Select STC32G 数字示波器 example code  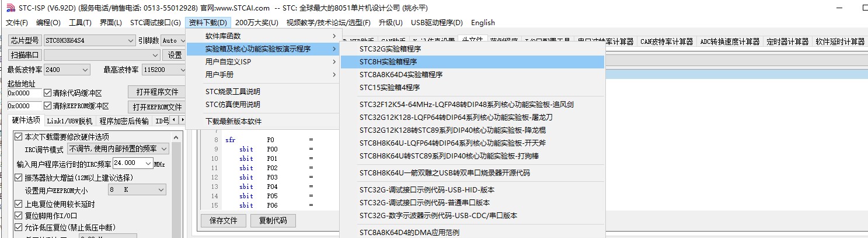pyautogui.click(x=473, y=216)
